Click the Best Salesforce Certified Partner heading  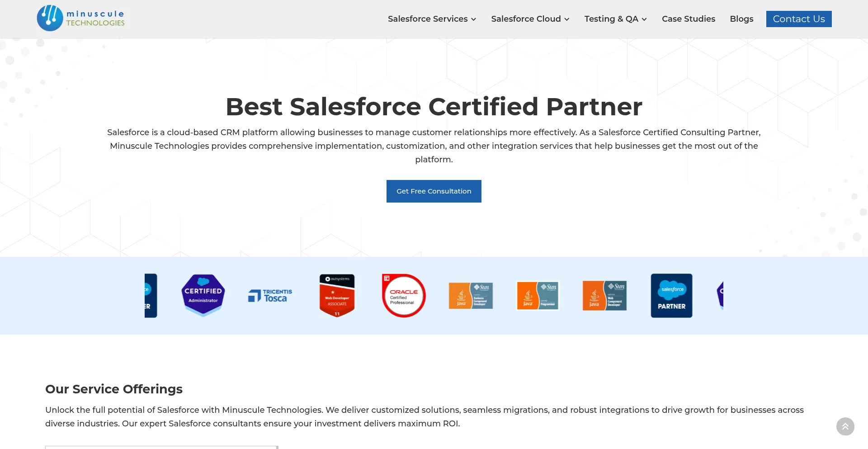[x=434, y=107]
